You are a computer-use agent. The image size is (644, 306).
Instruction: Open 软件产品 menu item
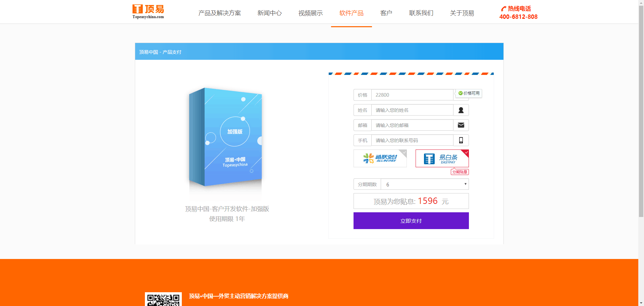point(352,13)
